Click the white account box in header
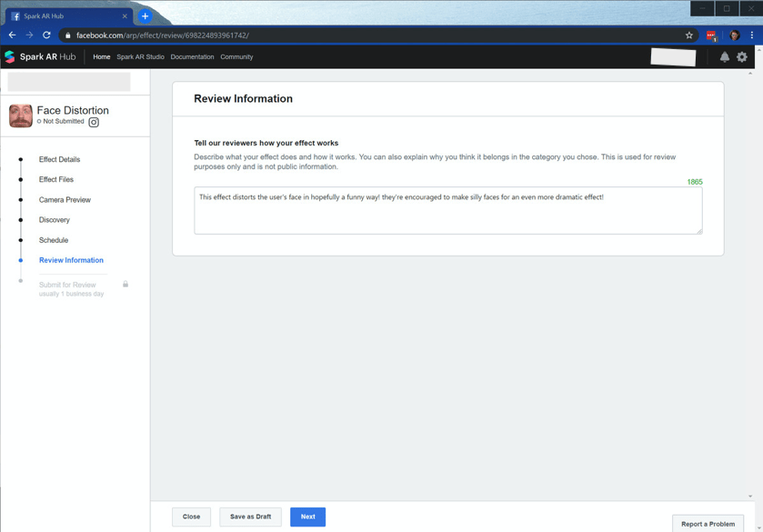 coord(674,57)
